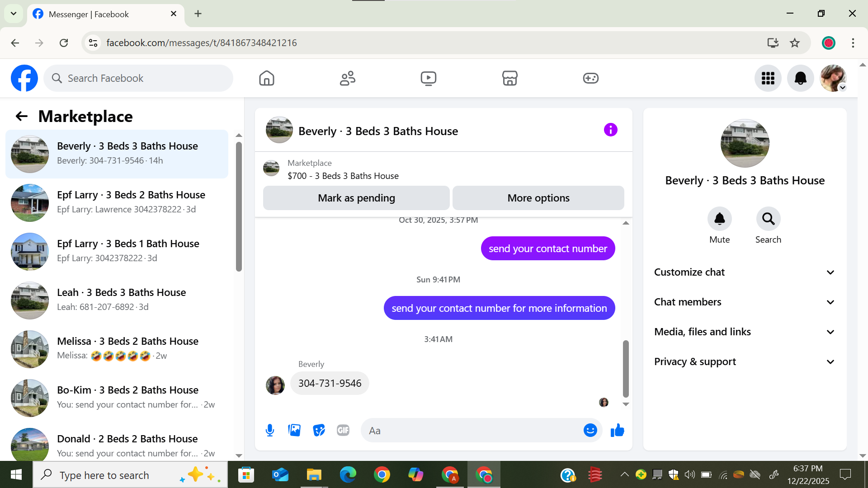Open the emoji picker in the message box

tap(590, 430)
